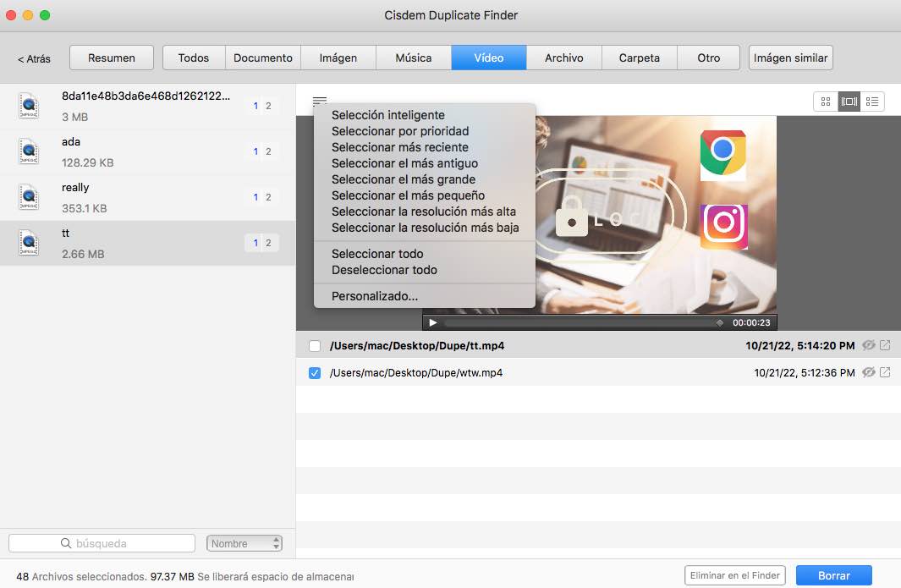Image resolution: width=901 pixels, height=588 pixels.
Task: Select the 'really' video file group
Action: pyautogui.click(x=147, y=197)
